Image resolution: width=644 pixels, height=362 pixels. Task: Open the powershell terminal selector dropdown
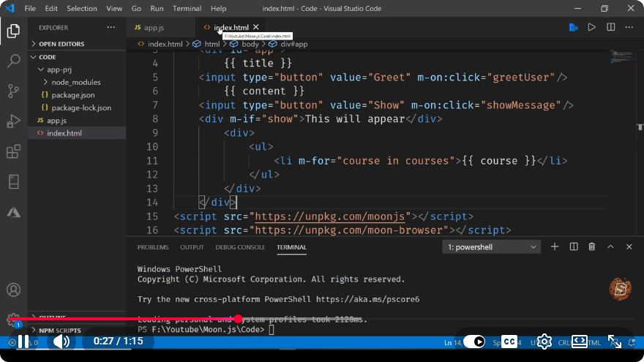tap(491, 247)
